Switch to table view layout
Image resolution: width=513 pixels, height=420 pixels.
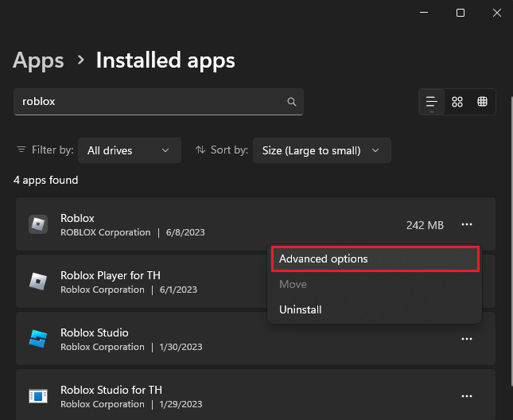coord(482,102)
